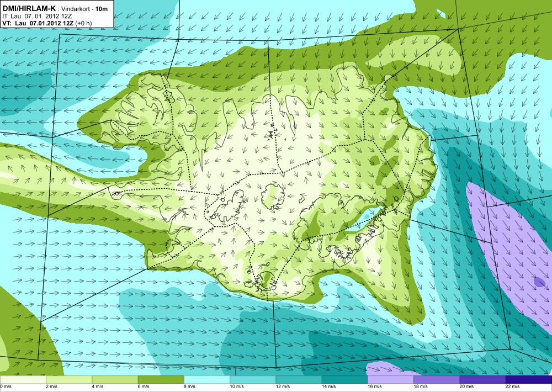
Task: Click the '10 m/s' legend label
Action: tap(237, 386)
